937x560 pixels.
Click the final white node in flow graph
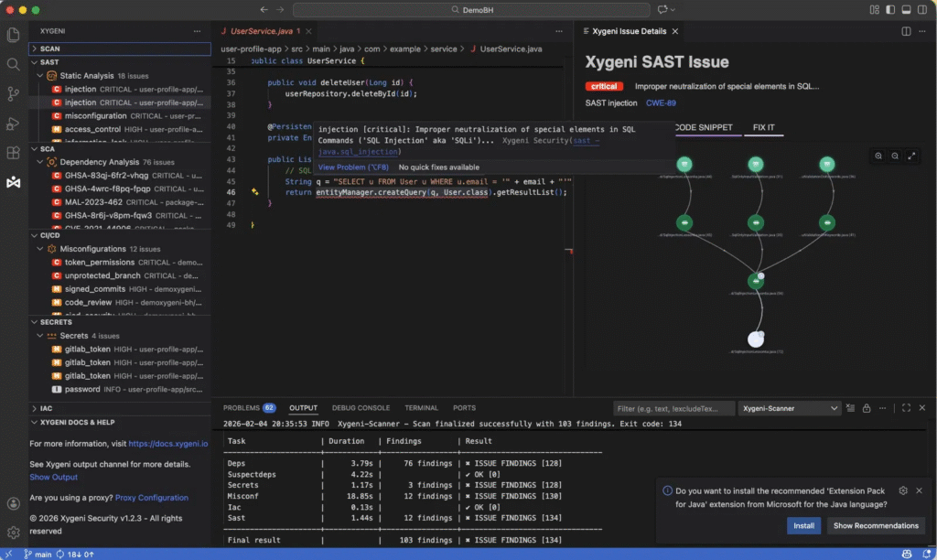[x=755, y=339]
